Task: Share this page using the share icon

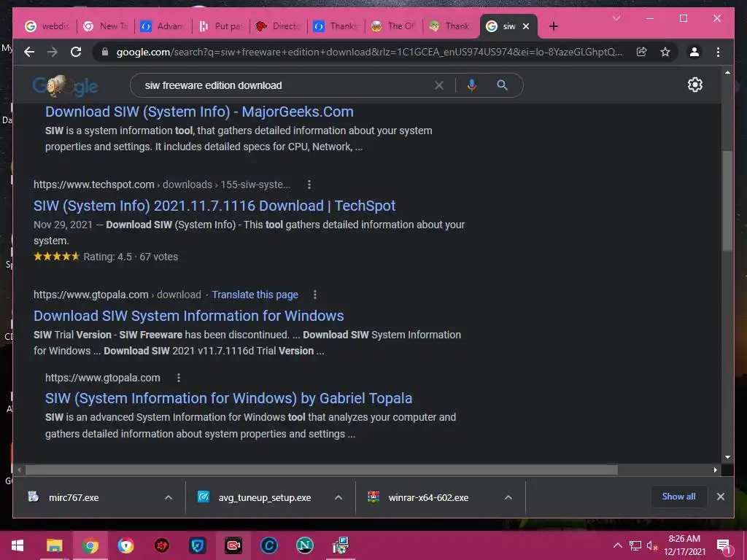Action: pyautogui.click(x=642, y=52)
